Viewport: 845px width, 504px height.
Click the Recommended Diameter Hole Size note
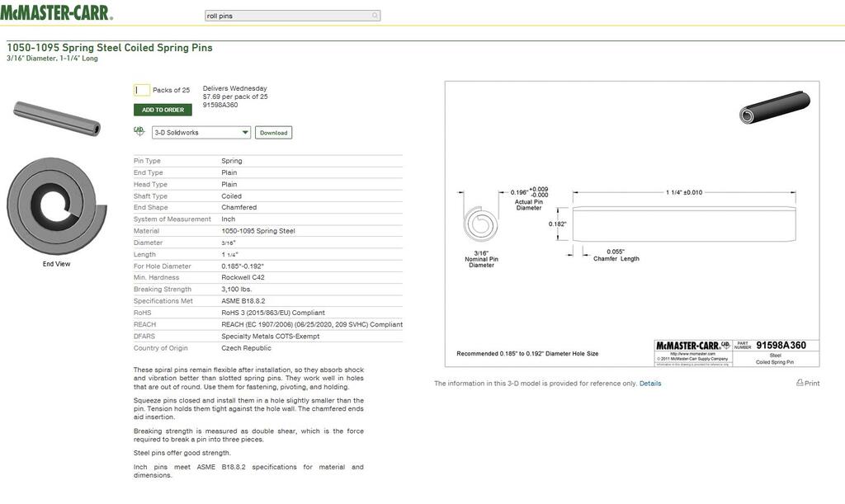(527, 354)
